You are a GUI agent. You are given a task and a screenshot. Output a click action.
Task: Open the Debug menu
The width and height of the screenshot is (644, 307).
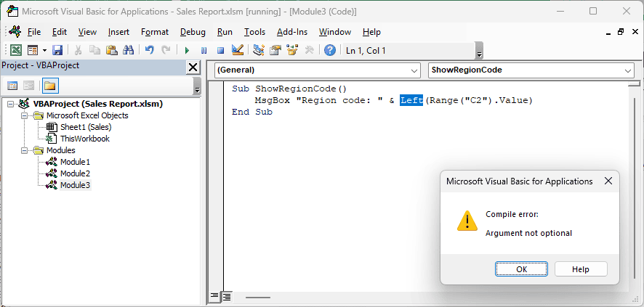[x=193, y=32]
